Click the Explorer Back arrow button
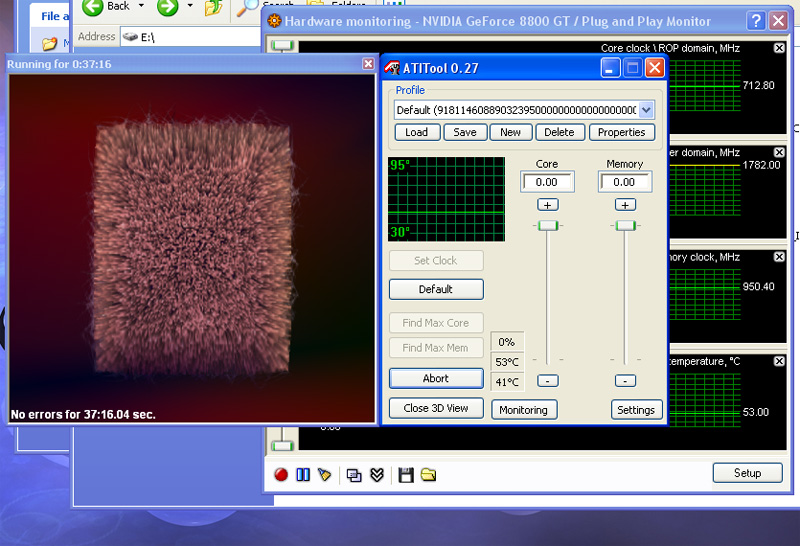The width and height of the screenshot is (800, 546). [x=93, y=7]
